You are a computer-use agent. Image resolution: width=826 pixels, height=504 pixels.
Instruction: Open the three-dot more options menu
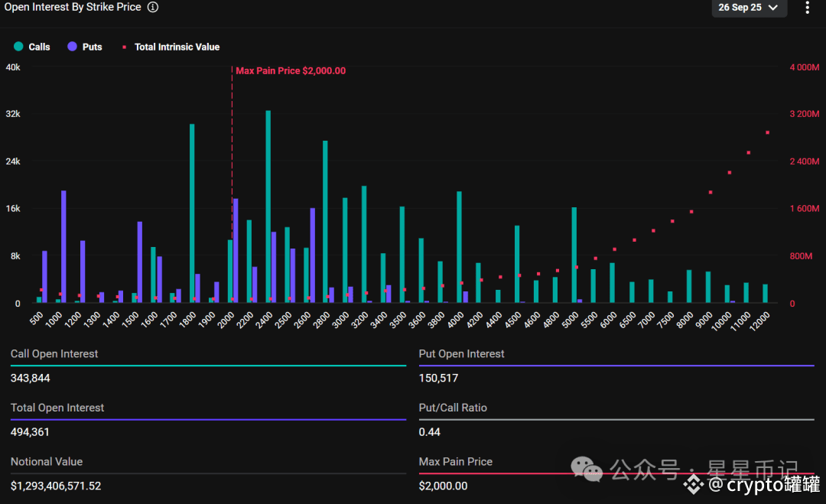tap(807, 8)
